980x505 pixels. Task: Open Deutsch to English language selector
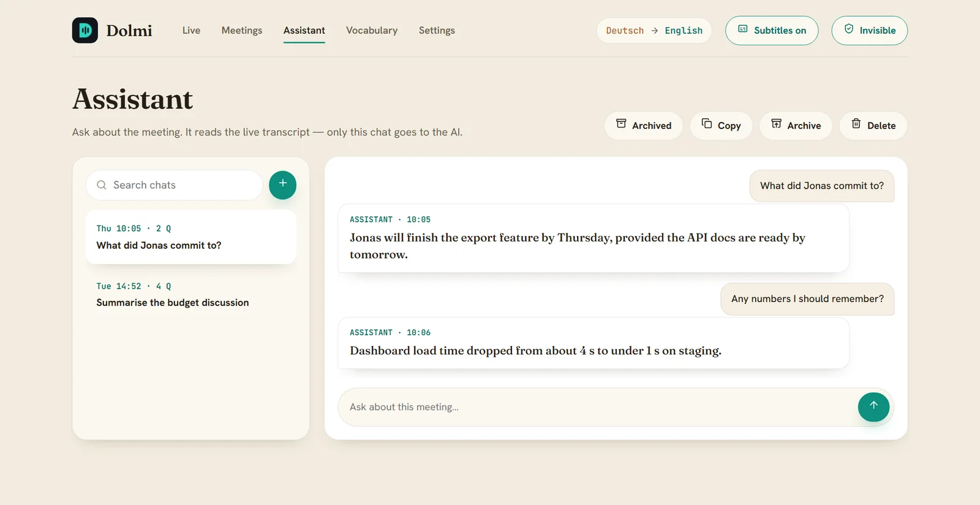pos(654,30)
